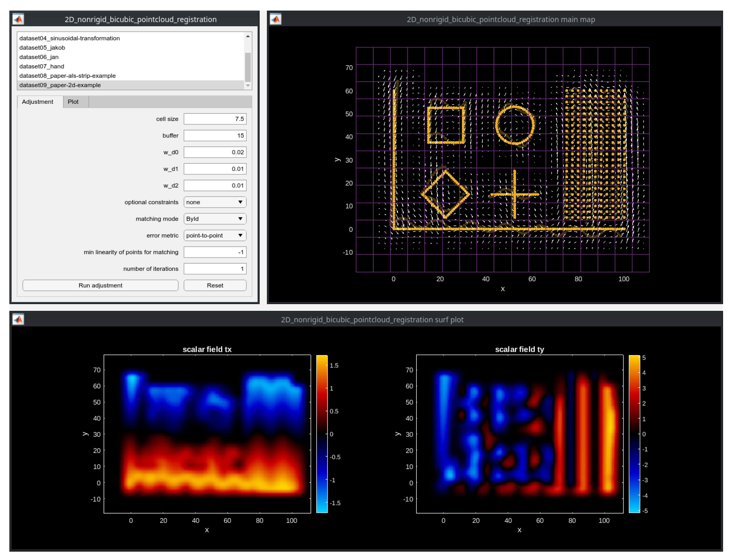The height and width of the screenshot is (560, 731).
Task: Open the optional constraints dropdown
Action: (215, 202)
